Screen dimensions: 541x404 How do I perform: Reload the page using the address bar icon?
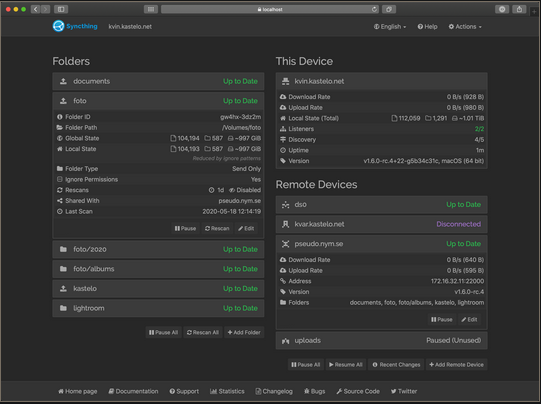coord(374,9)
